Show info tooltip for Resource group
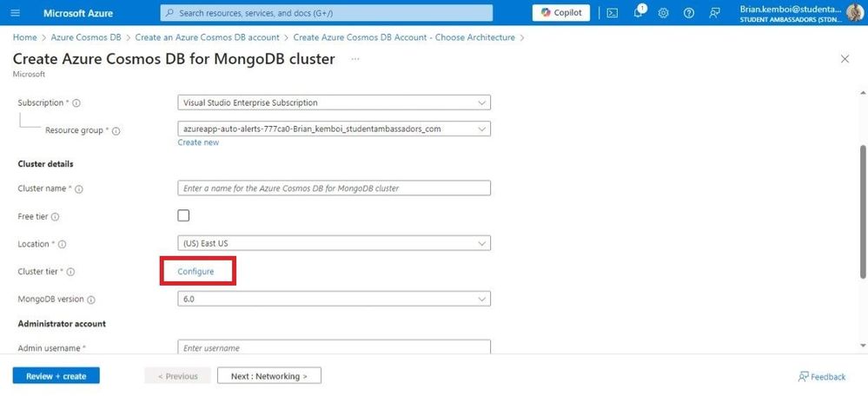 (116, 131)
